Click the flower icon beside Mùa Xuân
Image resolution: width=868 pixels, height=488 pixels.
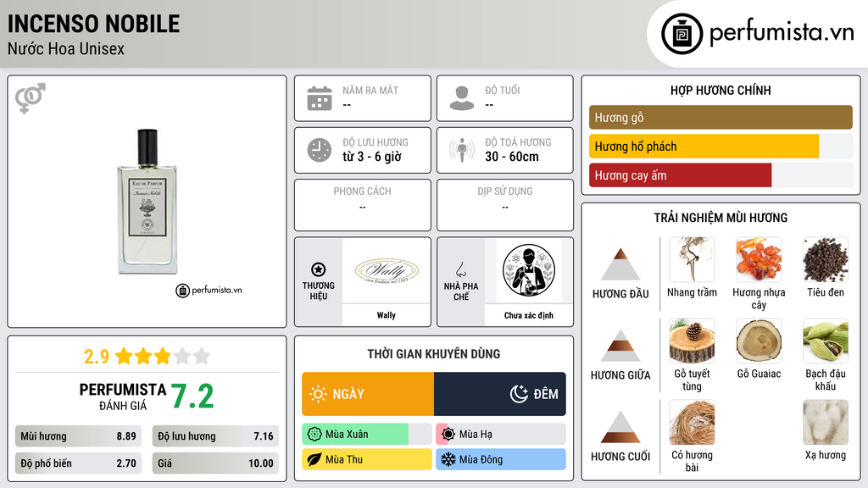click(314, 435)
